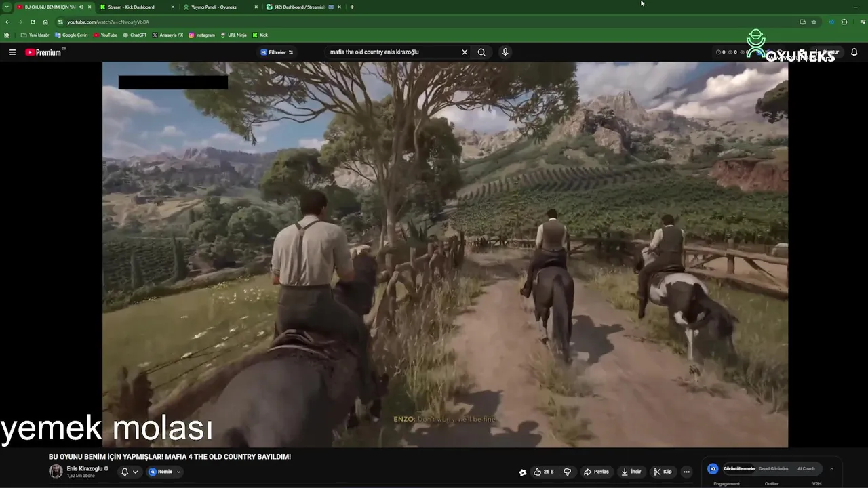This screenshot has width=868, height=488.
Task: Select the AI Coach panel tab
Action: (x=806, y=468)
